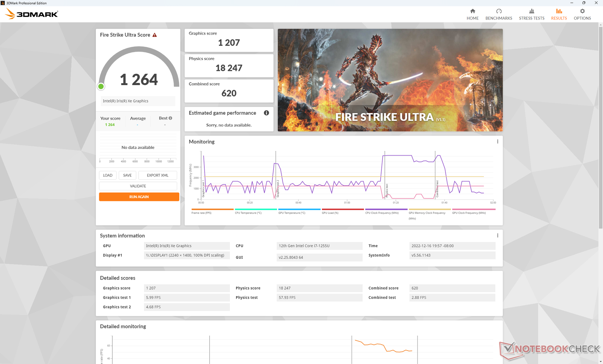Click Estimated game performance info icon
Screen dimensions: 603x364
click(266, 113)
